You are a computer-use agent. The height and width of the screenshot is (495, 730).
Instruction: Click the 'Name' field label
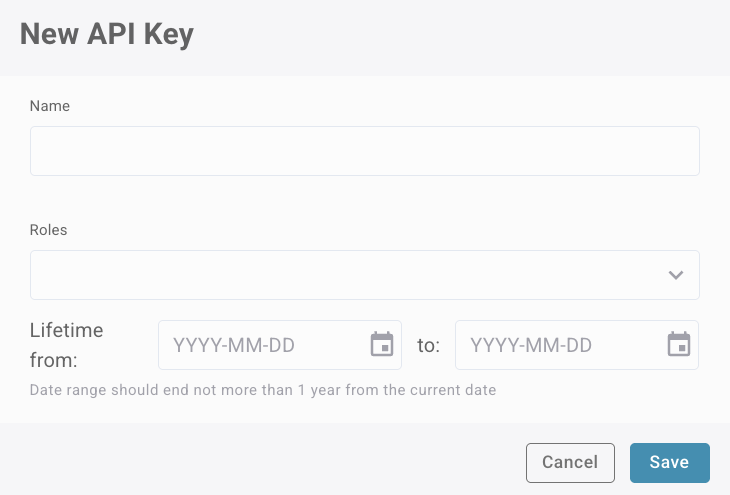click(50, 105)
